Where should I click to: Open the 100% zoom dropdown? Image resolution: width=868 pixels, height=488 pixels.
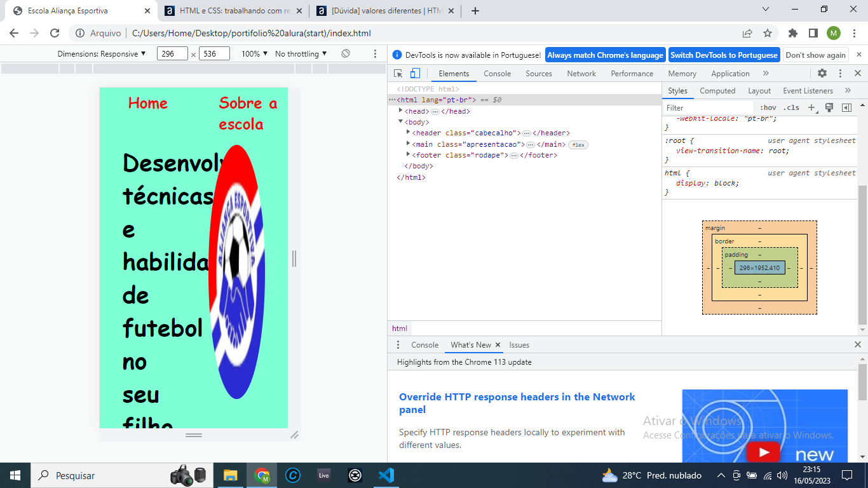click(x=255, y=54)
